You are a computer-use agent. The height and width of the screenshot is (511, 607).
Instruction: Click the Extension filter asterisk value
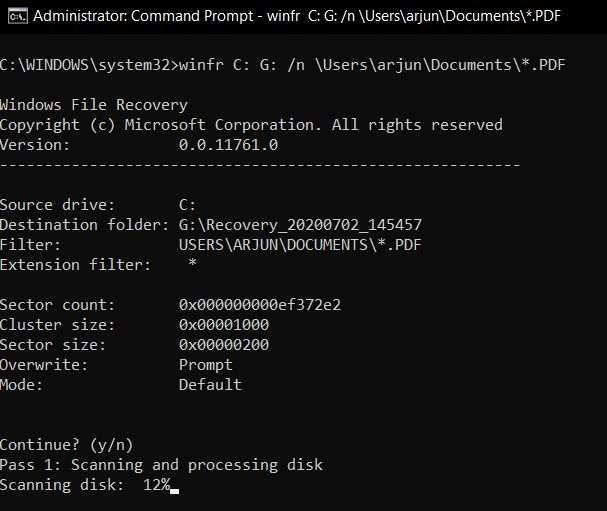tap(193, 264)
